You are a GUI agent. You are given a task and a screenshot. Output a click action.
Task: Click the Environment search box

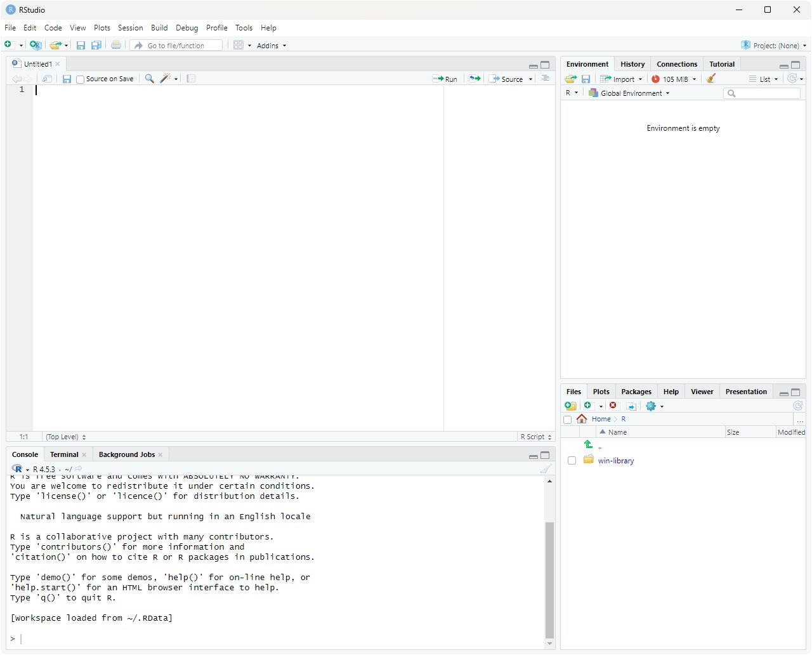762,93
